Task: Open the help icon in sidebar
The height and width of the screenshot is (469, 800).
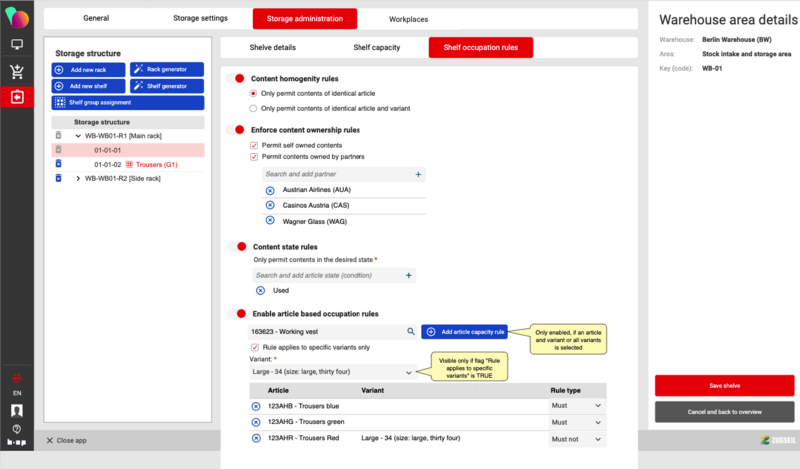Action: coord(16,428)
